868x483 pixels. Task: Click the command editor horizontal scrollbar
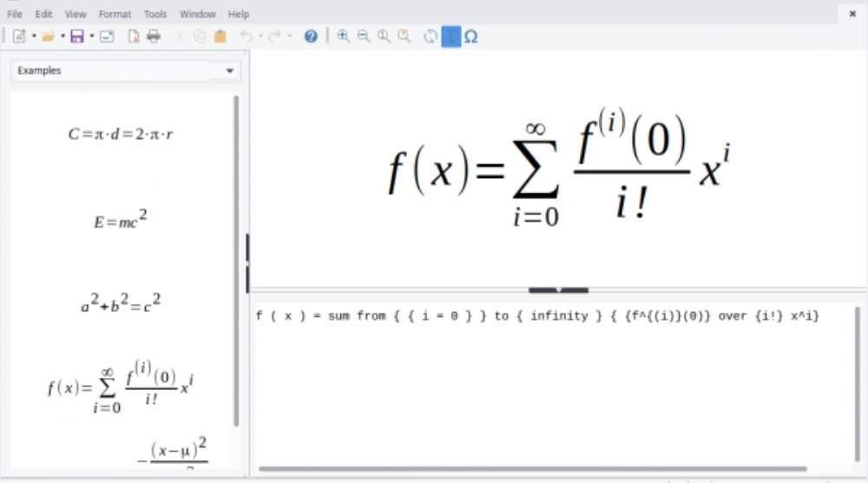pyautogui.click(x=533, y=469)
